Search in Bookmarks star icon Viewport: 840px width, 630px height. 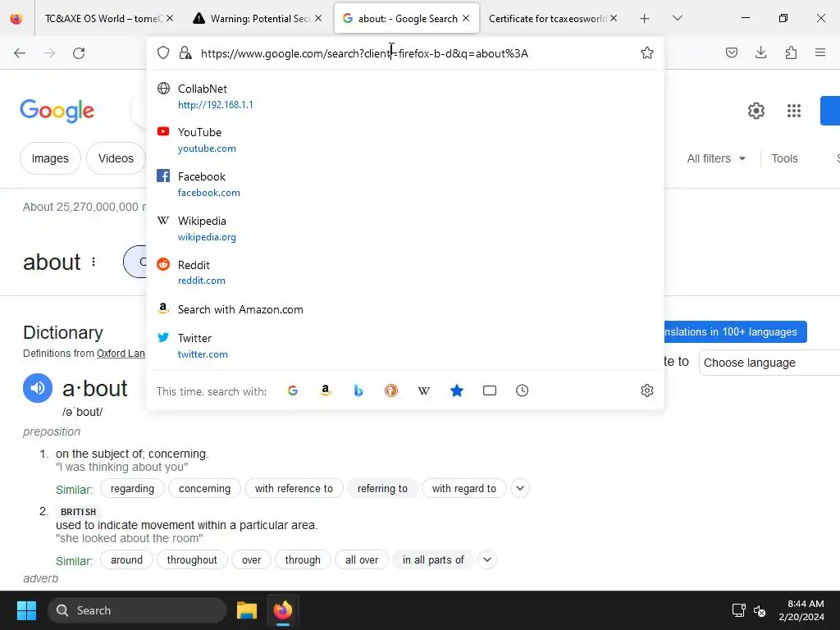(456, 390)
